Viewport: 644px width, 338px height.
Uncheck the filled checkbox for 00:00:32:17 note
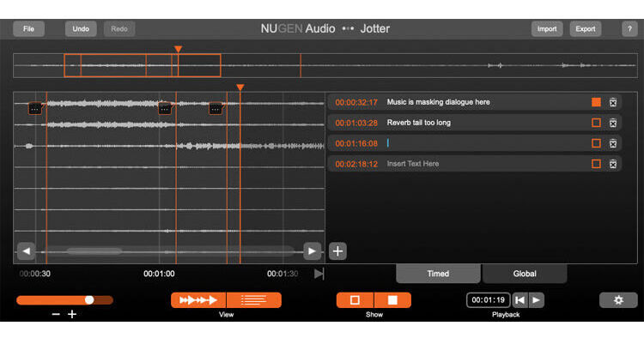[596, 102]
